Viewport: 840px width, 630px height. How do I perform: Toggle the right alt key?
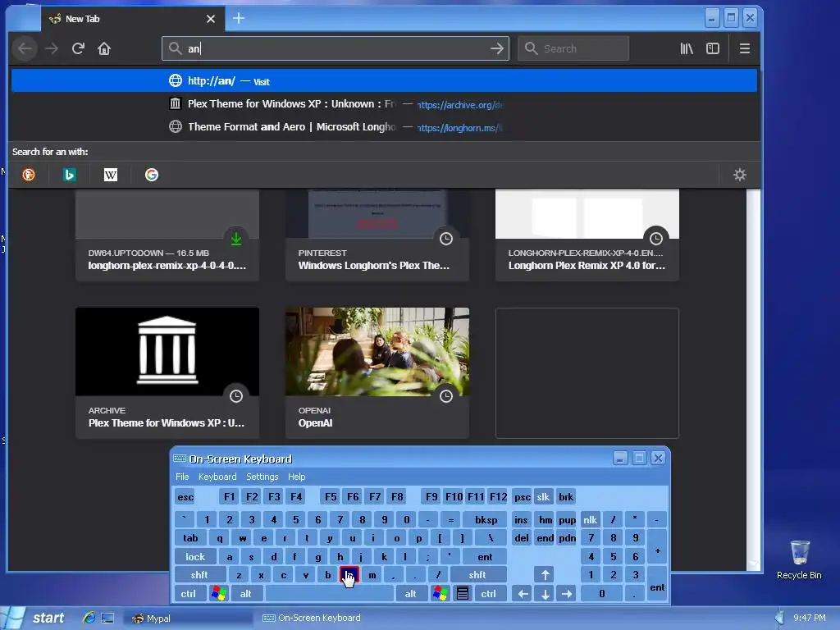pos(410,594)
